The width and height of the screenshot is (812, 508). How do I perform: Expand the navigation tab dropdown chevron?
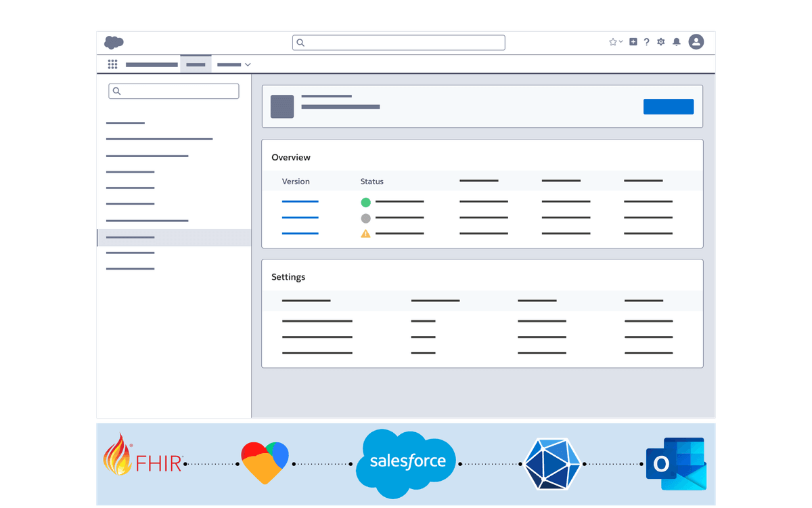[248, 64]
